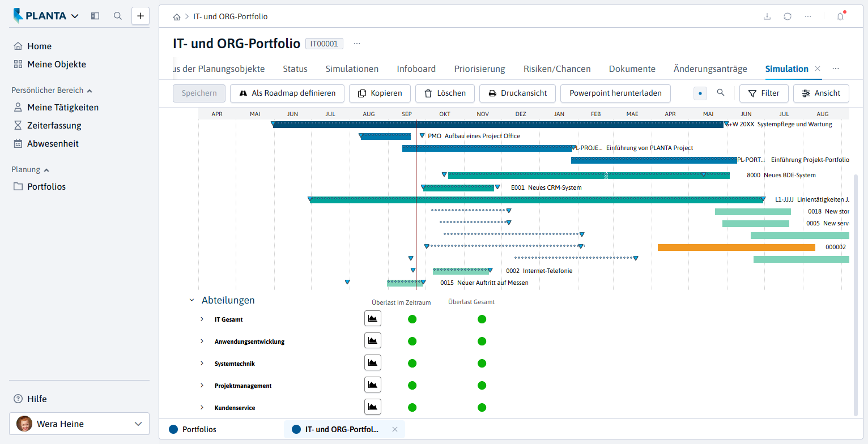Collapse the Planung section in sidebar
Viewport: 868px width, 444px height.
point(46,169)
